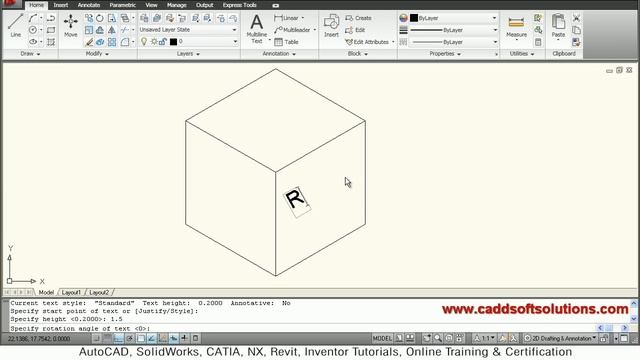640x360 pixels.
Task: Click the Linear dimension button
Action: point(287,18)
